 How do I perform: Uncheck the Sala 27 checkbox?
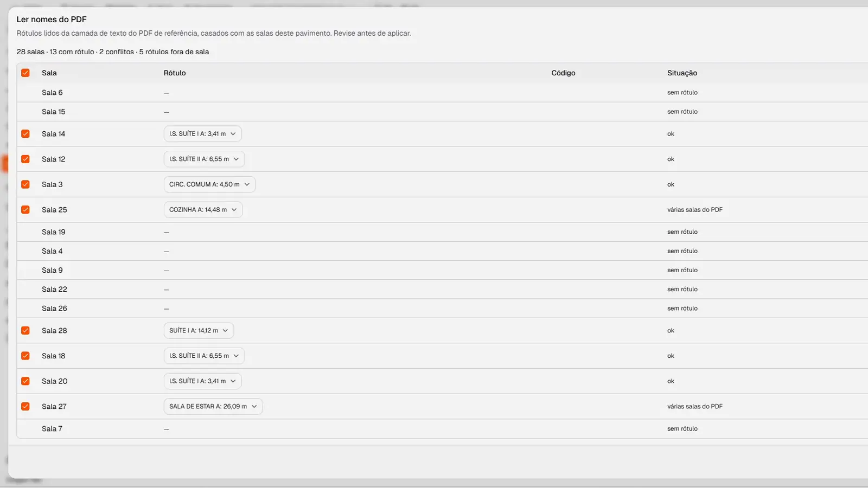tap(25, 406)
